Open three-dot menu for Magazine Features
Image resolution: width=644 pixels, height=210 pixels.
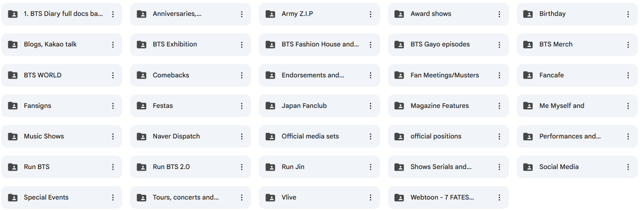500,106
